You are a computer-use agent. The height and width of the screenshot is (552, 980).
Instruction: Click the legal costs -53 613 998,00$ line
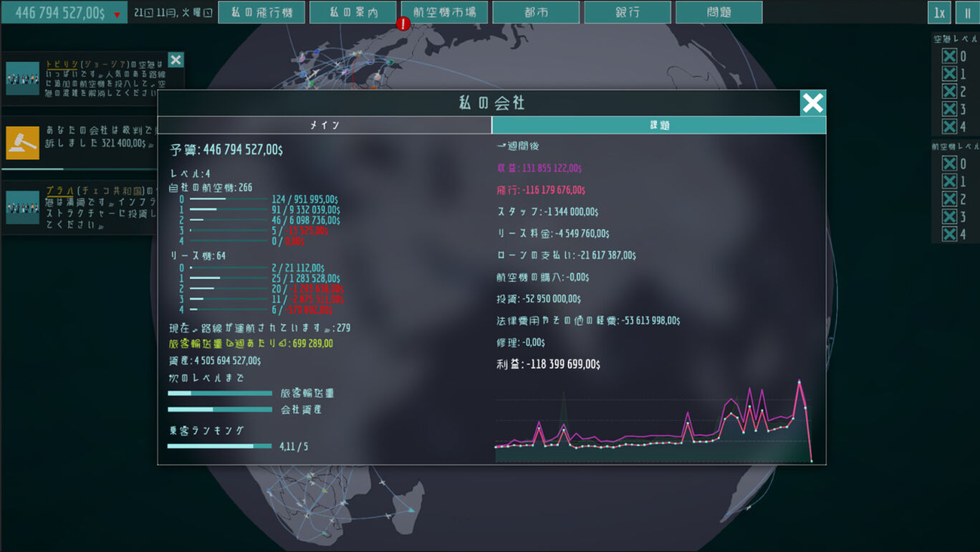point(588,320)
